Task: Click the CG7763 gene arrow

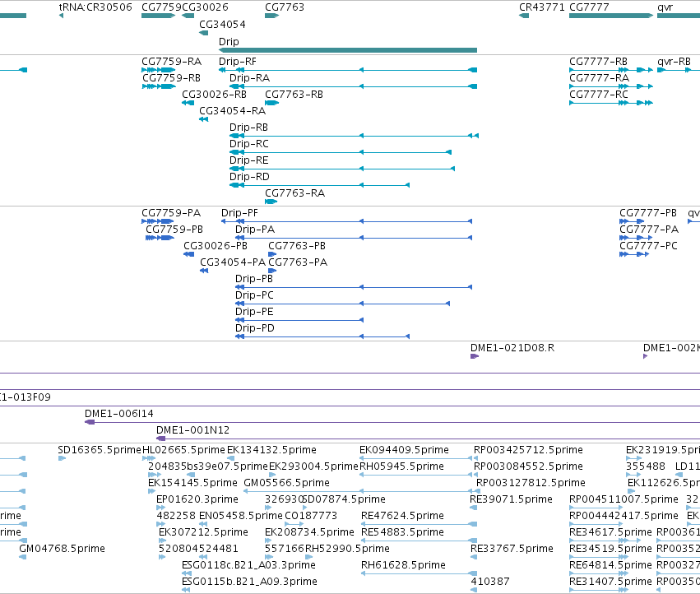Action: pos(271,16)
